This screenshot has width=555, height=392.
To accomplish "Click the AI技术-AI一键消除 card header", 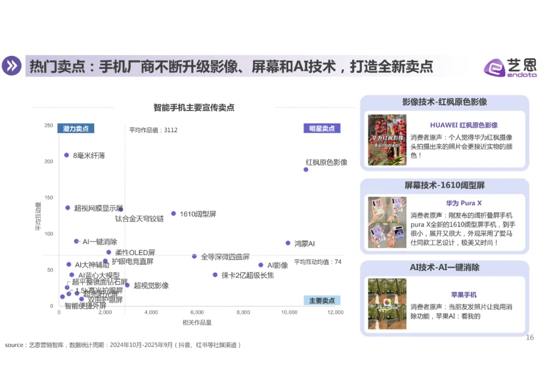I will (x=445, y=268).
